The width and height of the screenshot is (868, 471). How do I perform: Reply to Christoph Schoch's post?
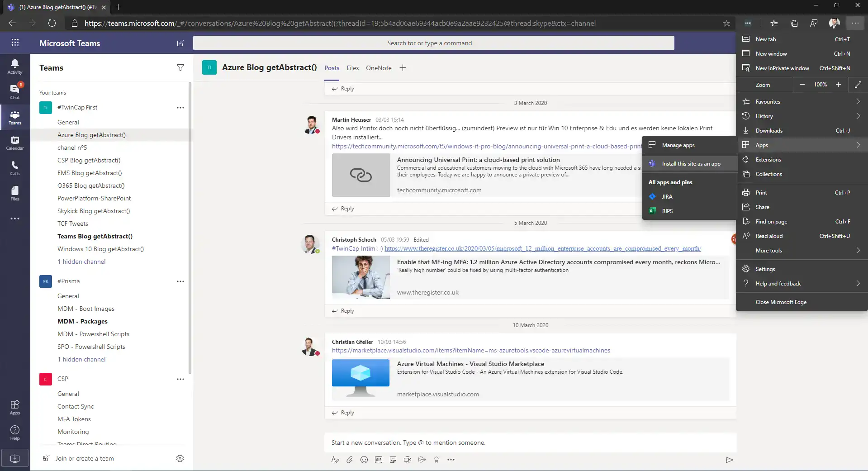(343, 311)
